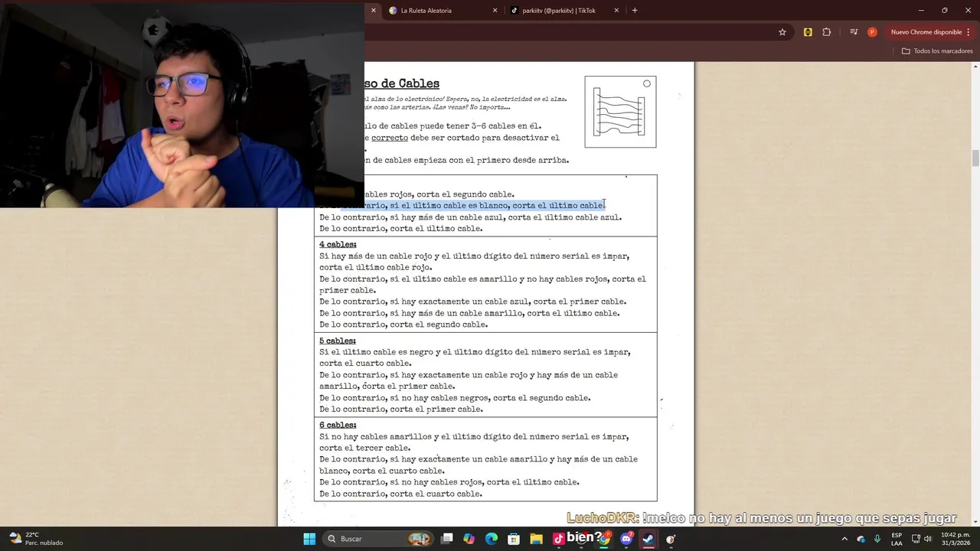Expand hidden system tray icons chevron
980x551 pixels.
[844, 539]
